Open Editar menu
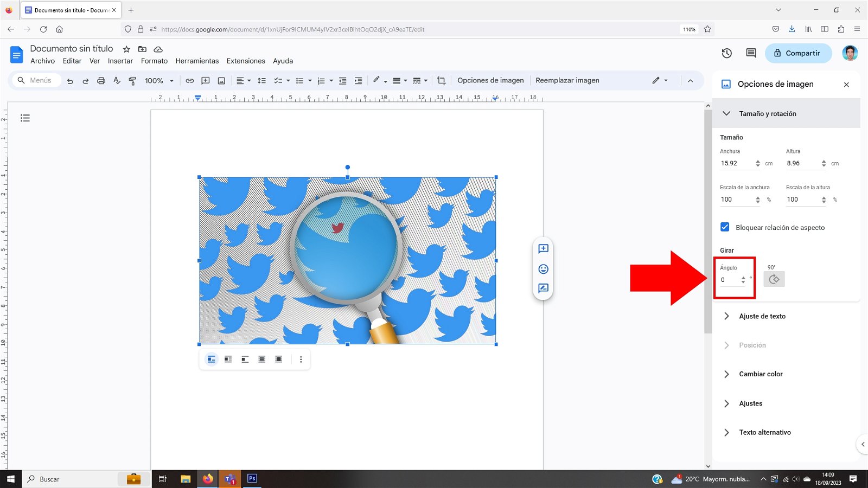The width and height of the screenshot is (868, 488). tap(72, 61)
